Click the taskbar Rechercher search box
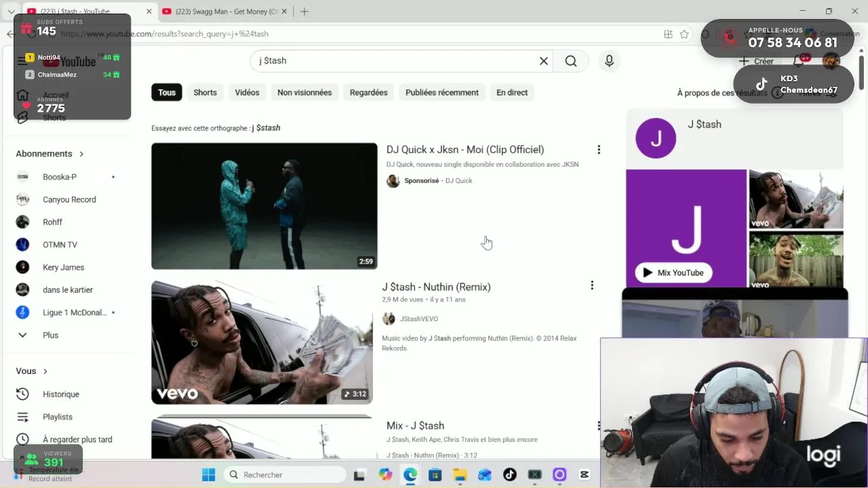Viewport: 868px width, 488px height. click(285, 474)
